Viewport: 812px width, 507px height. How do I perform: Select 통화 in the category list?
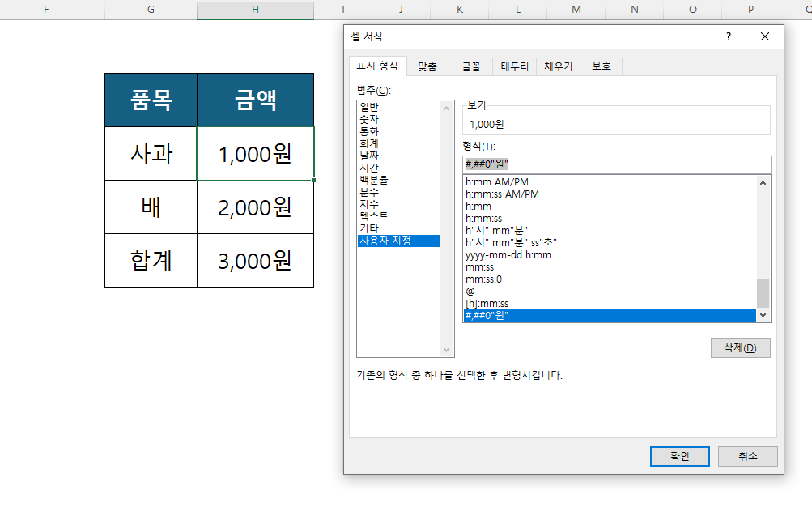tap(369, 131)
